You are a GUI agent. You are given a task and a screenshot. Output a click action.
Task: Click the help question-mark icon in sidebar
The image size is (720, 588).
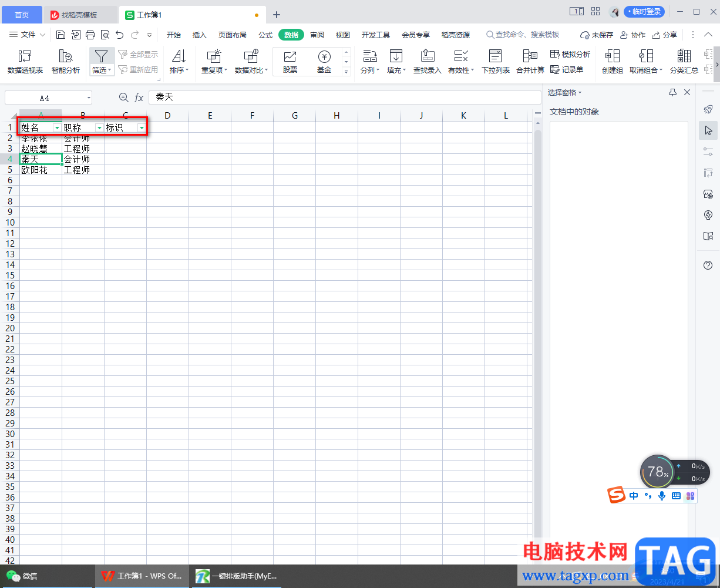tap(708, 266)
